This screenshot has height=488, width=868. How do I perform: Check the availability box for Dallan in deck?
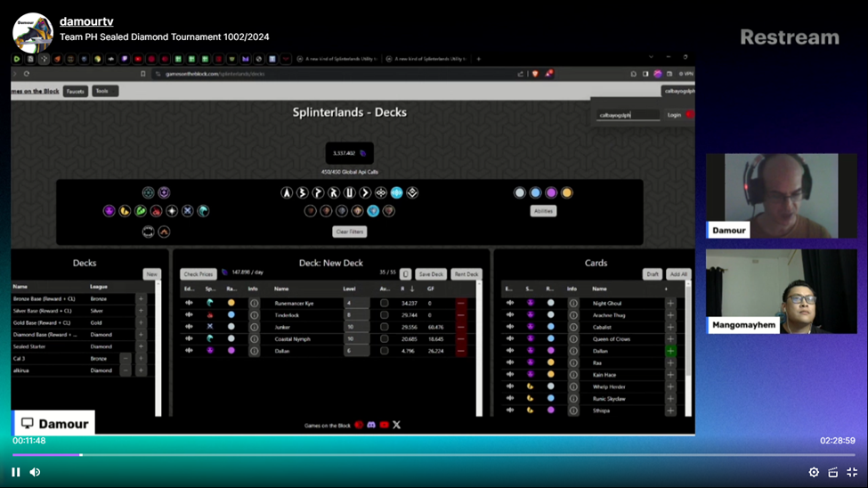click(x=385, y=351)
